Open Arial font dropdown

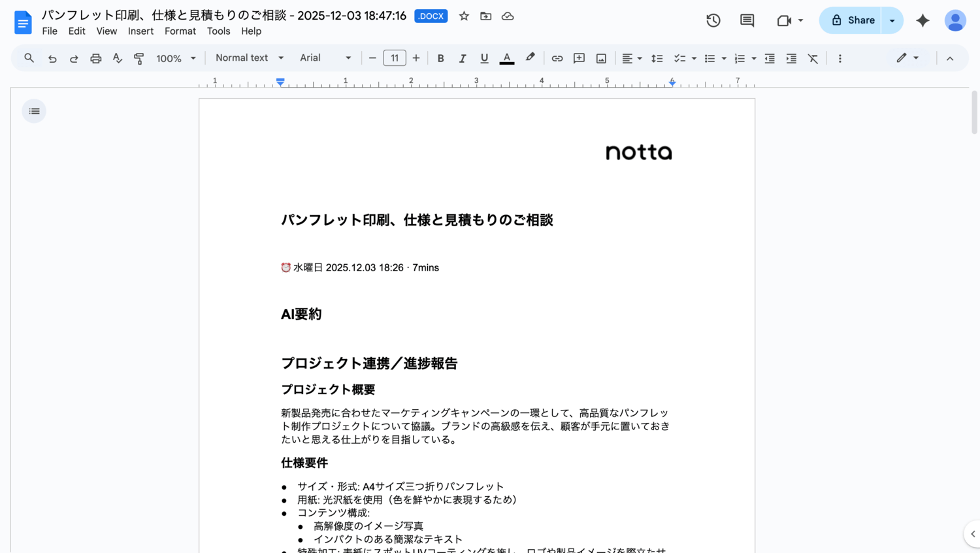(x=325, y=58)
